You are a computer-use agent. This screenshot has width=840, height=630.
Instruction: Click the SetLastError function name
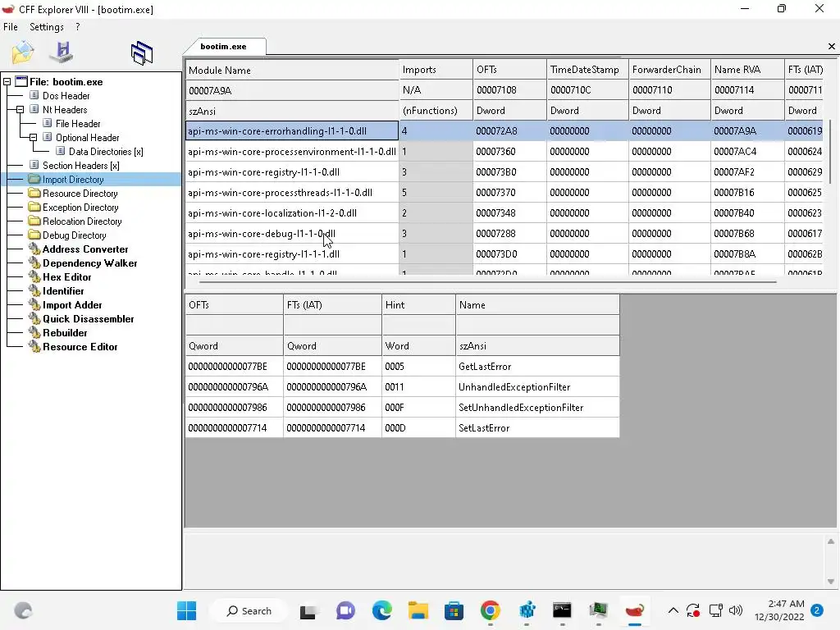pyautogui.click(x=484, y=428)
